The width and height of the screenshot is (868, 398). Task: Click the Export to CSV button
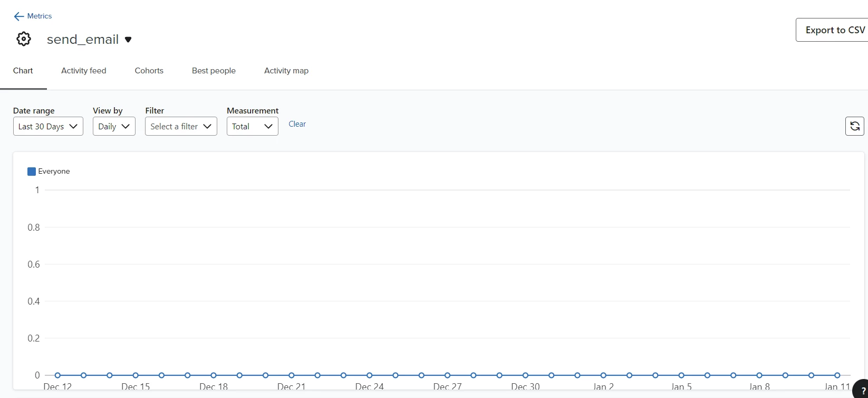pos(832,30)
